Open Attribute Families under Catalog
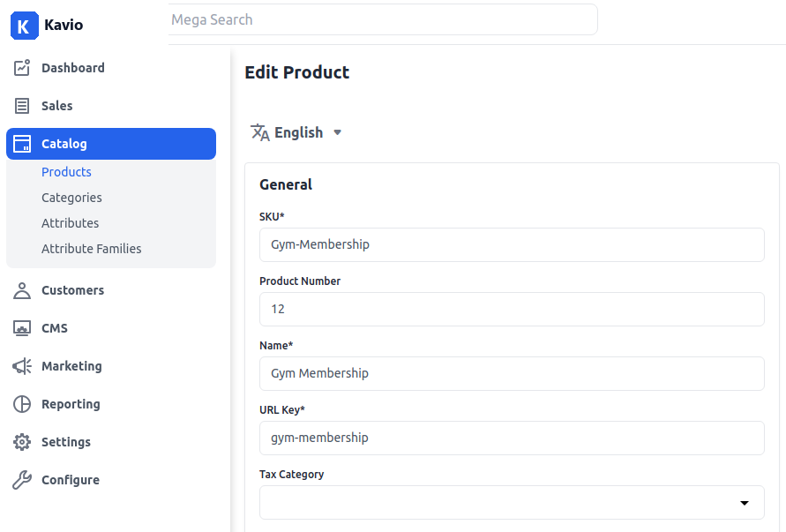Image resolution: width=786 pixels, height=532 pixels. point(91,249)
